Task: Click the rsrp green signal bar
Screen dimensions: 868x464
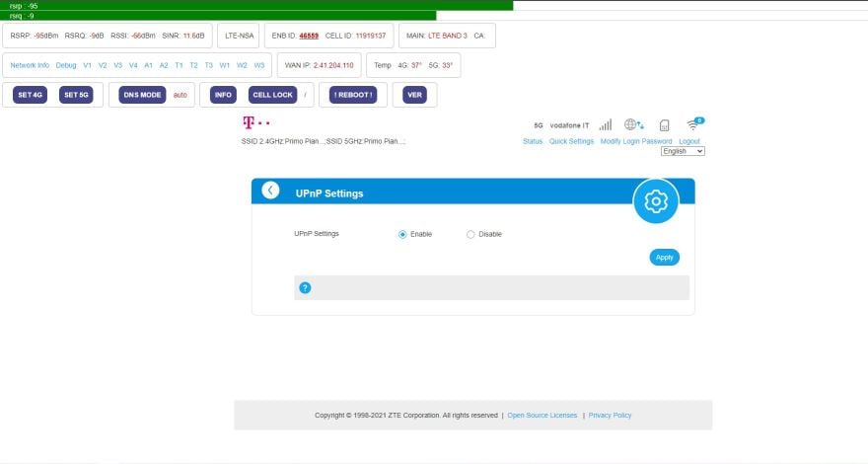Action: click(x=256, y=5)
